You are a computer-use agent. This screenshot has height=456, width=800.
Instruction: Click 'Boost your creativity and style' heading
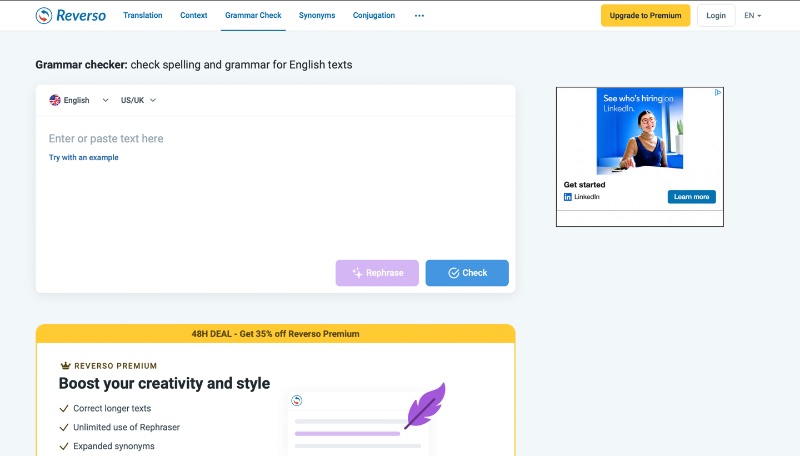(164, 383)
